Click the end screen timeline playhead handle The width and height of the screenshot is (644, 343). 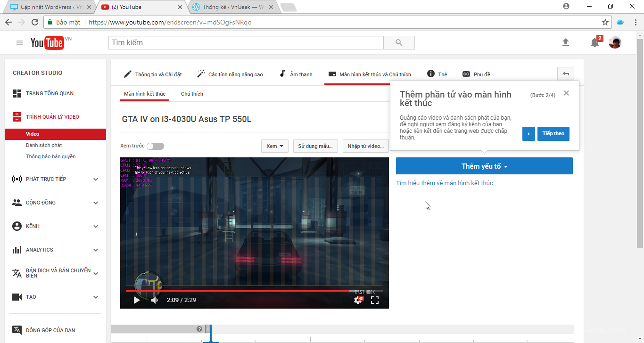pos(208,329)
